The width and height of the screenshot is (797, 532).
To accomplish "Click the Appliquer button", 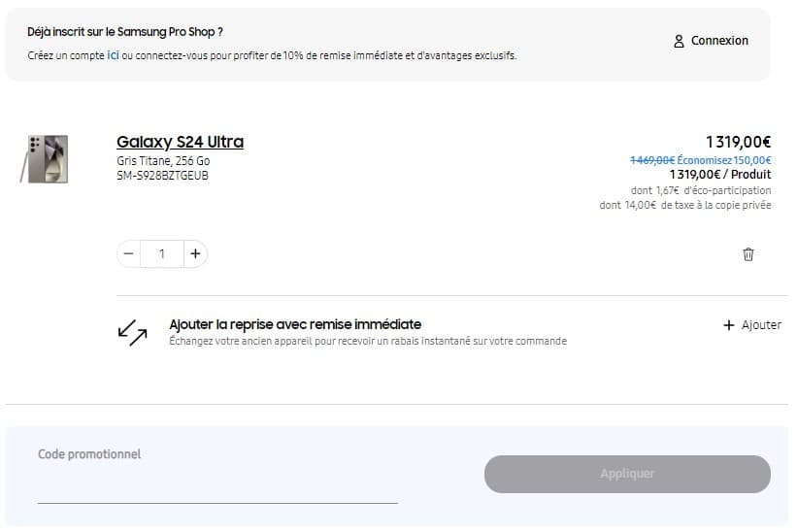I will click(x=627, y=474).
